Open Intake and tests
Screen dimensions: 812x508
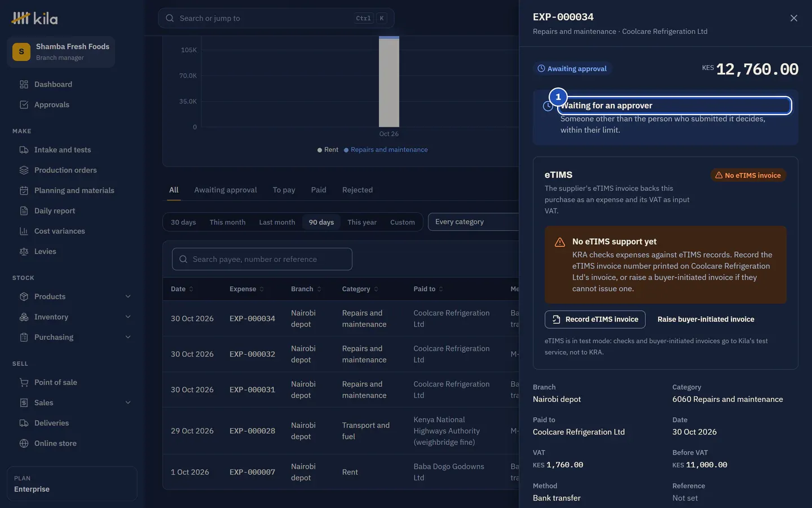(x=72, y=150)
